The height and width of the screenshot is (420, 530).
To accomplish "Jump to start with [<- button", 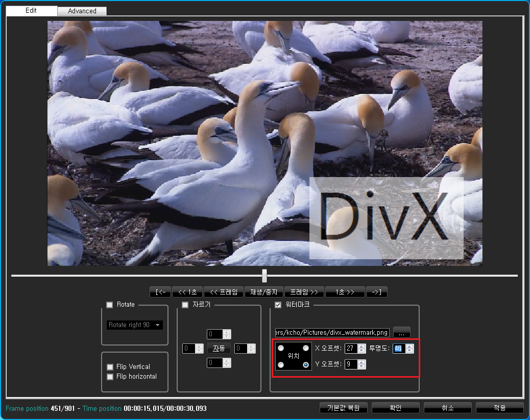I will coord(160,292).
